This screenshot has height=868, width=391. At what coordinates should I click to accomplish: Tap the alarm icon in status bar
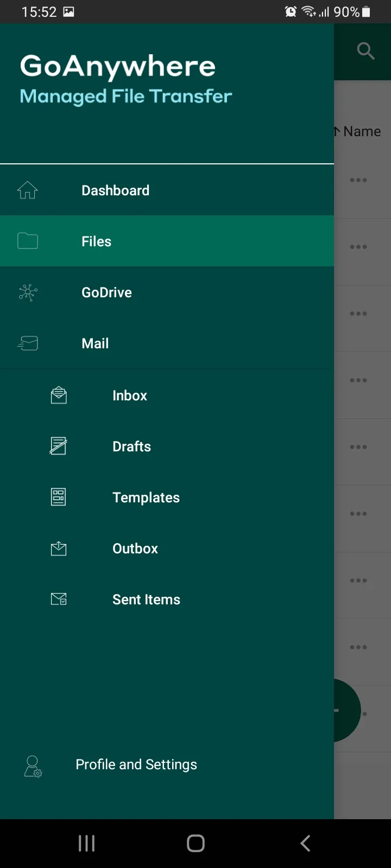point(291,11)
